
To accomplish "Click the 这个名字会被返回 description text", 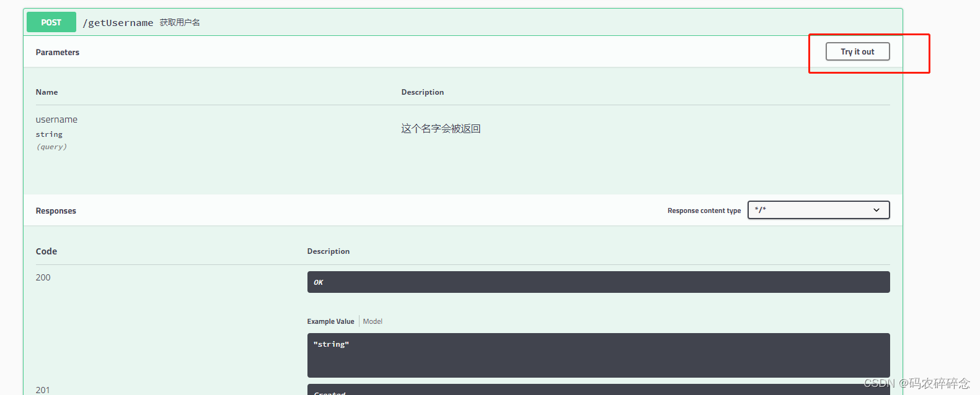I will 441,129.
